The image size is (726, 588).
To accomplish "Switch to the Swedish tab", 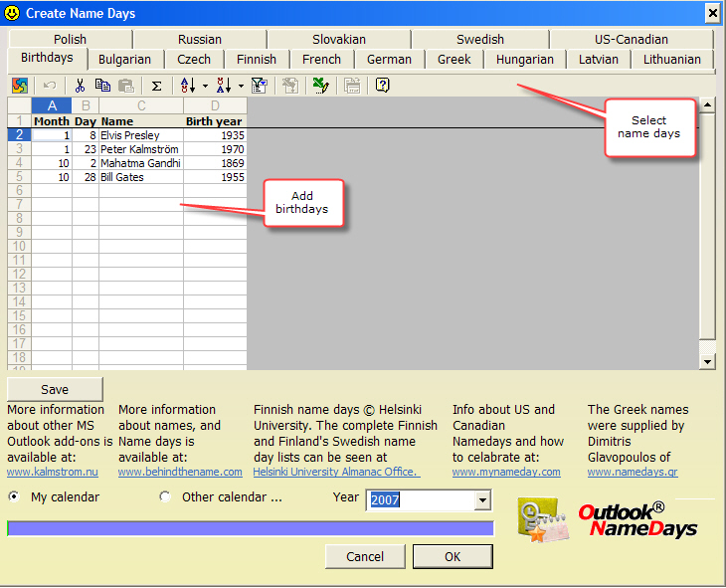I will click(480, 40).
